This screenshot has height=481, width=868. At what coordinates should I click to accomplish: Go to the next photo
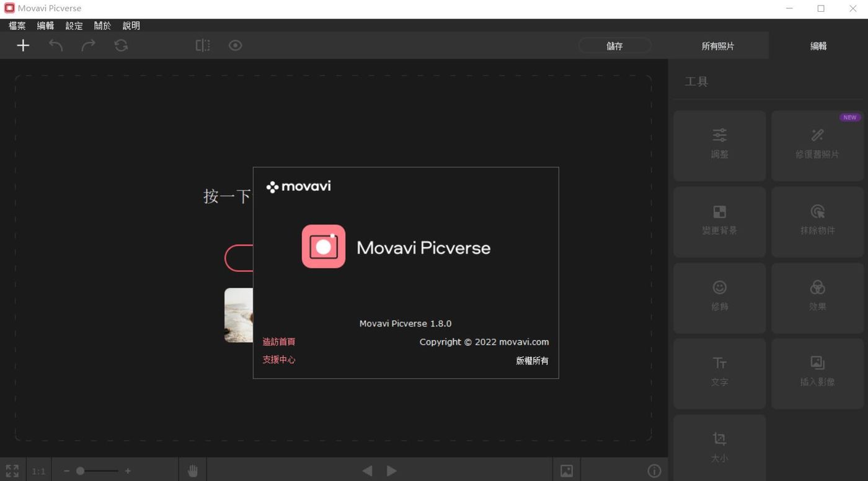pyautogui.click(x=391, y=471)
